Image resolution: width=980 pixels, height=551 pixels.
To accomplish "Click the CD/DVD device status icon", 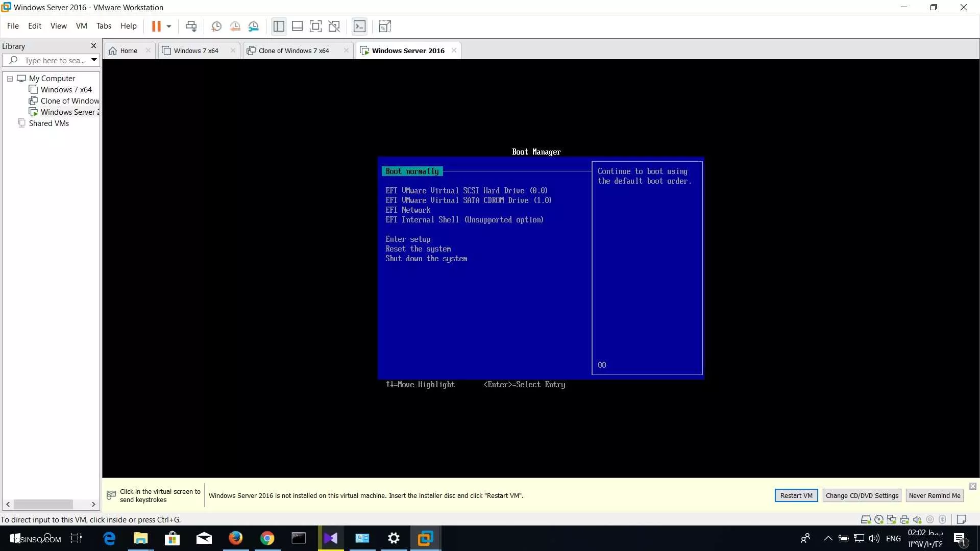I will click(879, 519).
